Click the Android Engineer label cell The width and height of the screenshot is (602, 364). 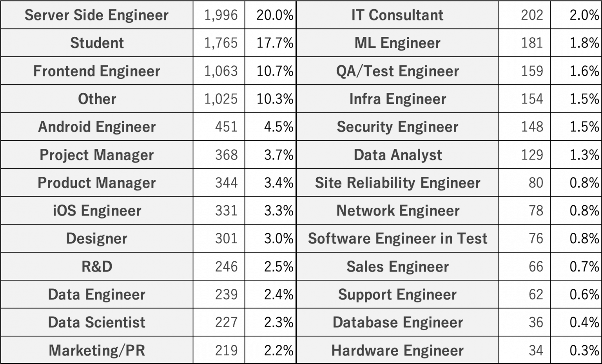pos(97,127)
